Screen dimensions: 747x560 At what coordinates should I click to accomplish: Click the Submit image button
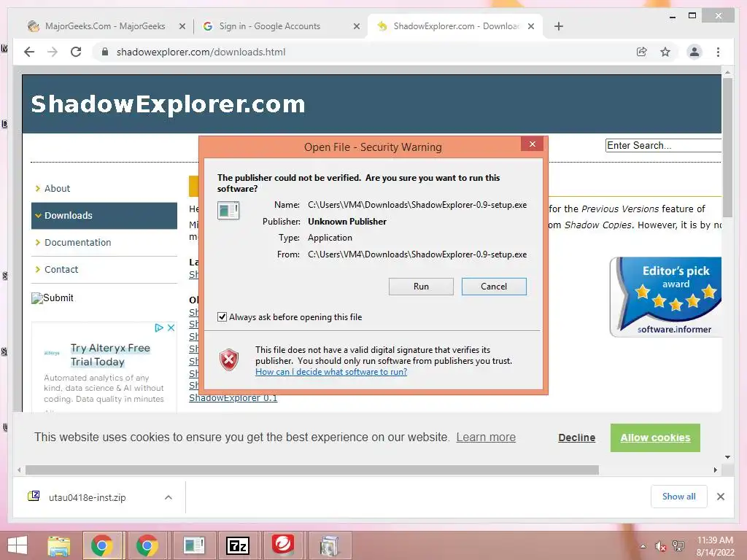tap(53, 298)
